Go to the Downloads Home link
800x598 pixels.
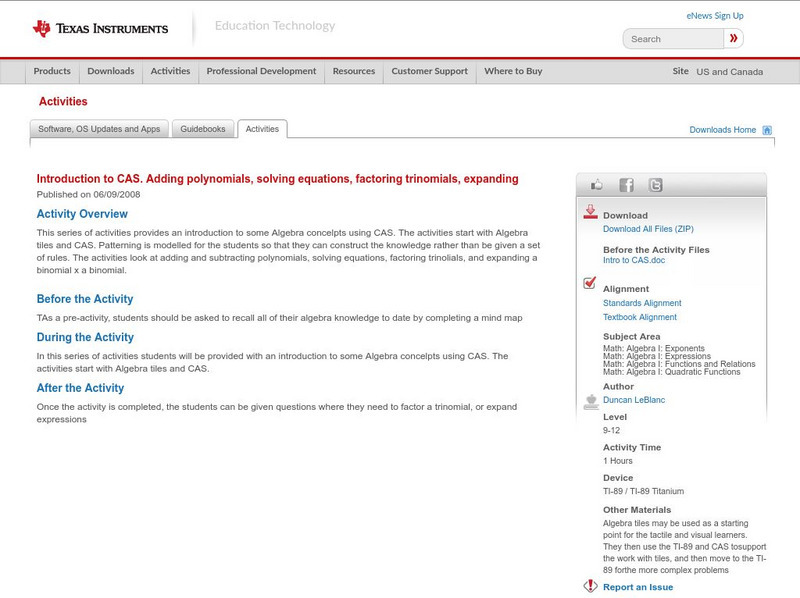click(x=722, y=130)
